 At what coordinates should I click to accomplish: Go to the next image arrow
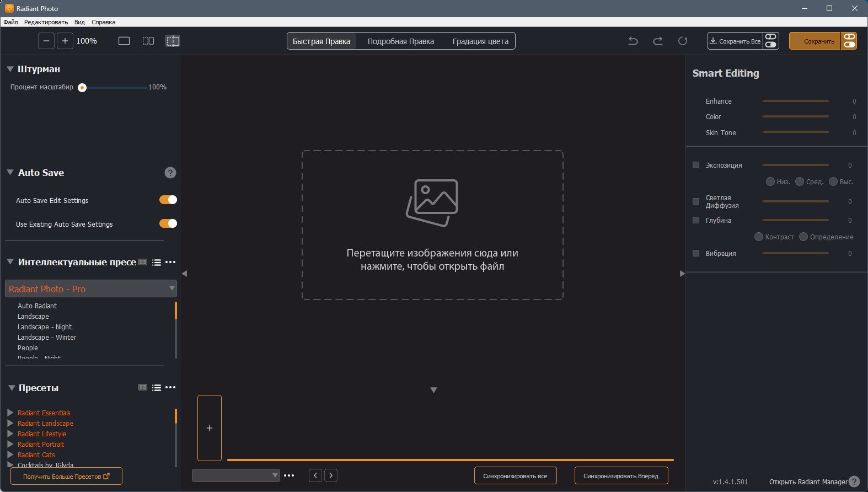pos(331,475)
